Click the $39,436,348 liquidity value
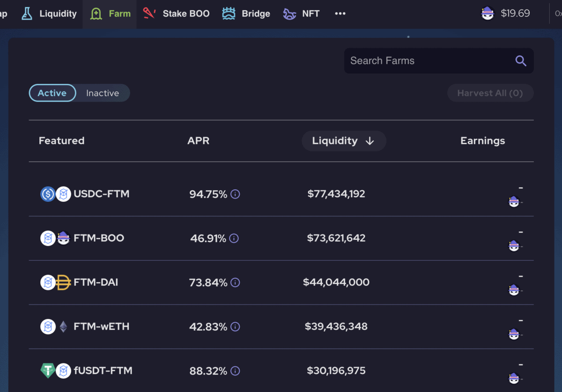This screenshot has height=392, width=562. click(x=336, y=327)
